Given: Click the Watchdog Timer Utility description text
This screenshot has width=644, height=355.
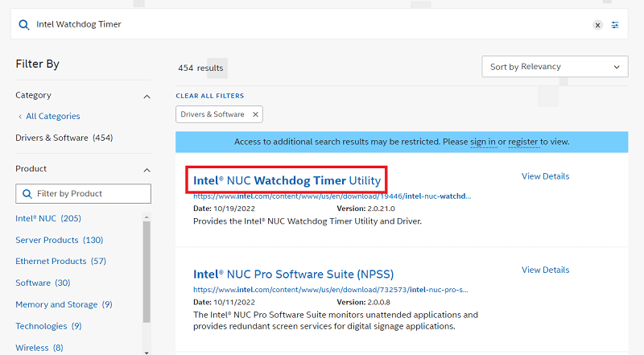Looking at the screenshot, I should click(308, 221).
